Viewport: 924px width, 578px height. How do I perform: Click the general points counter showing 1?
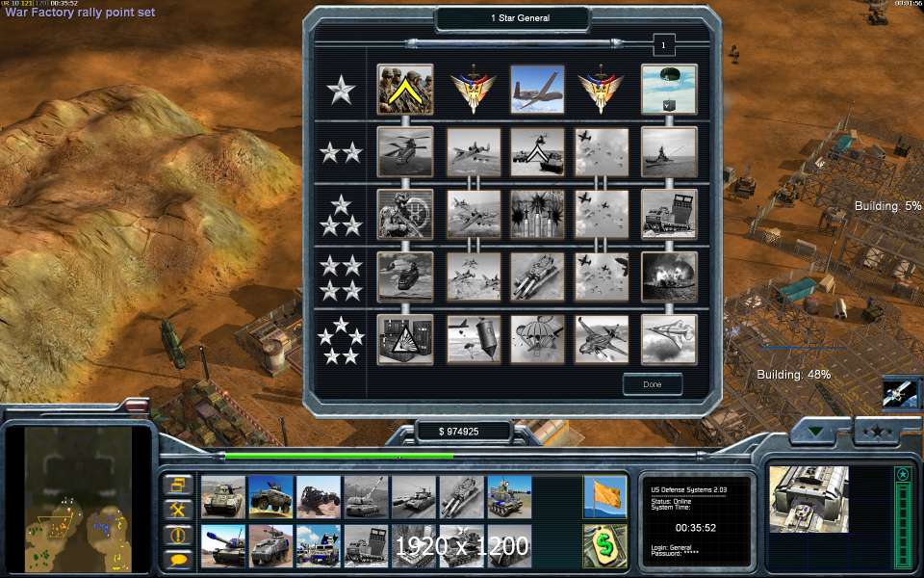[663, 45]
